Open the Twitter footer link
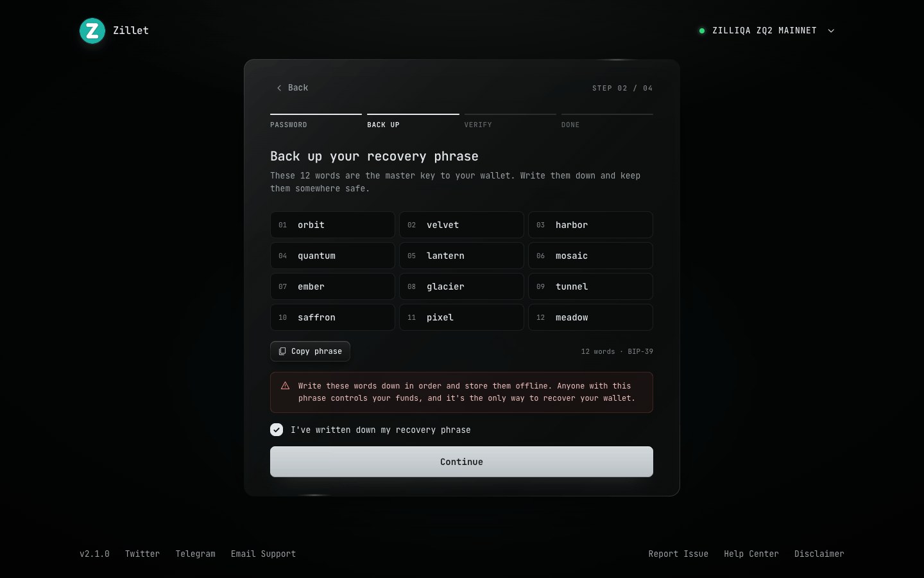924x578 pixels. pyautogui.click(x=142, y=554)
